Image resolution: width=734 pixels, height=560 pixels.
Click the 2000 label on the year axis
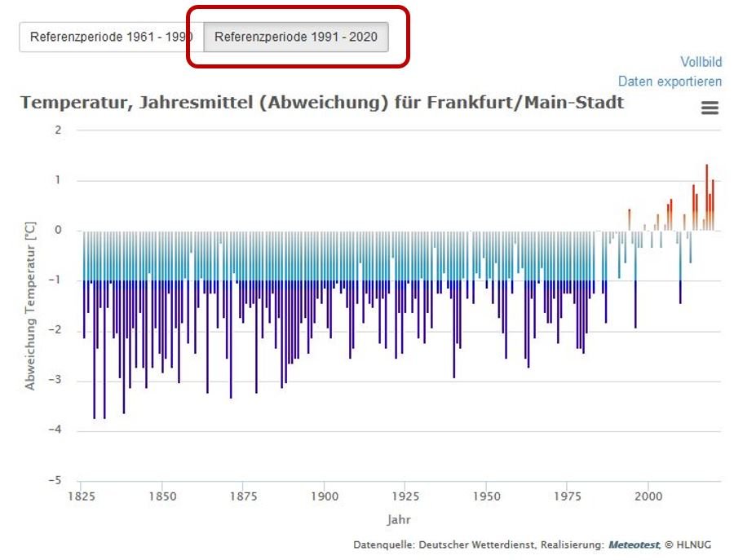pyautogui.click(x=648, y=496)
